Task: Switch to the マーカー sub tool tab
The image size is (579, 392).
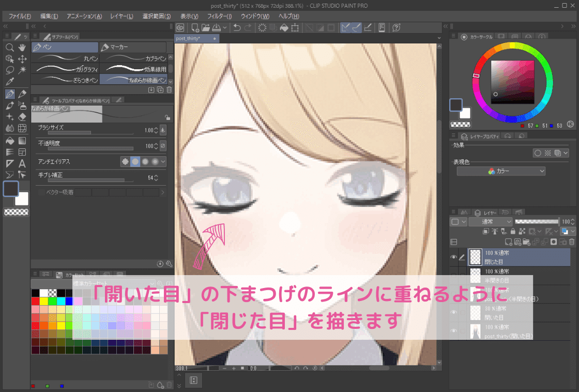Action: (132, 47)
